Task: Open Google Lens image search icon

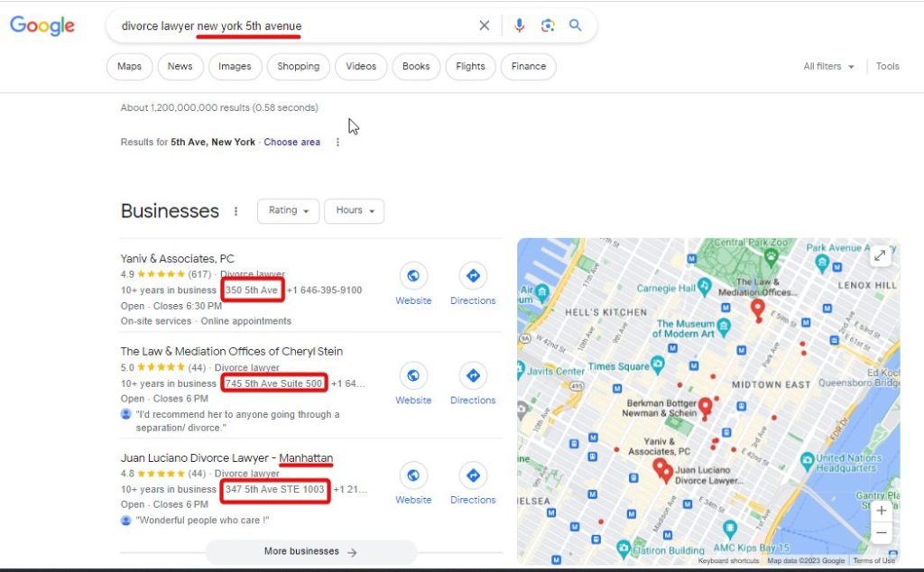Action: click(x=548, y=25)
